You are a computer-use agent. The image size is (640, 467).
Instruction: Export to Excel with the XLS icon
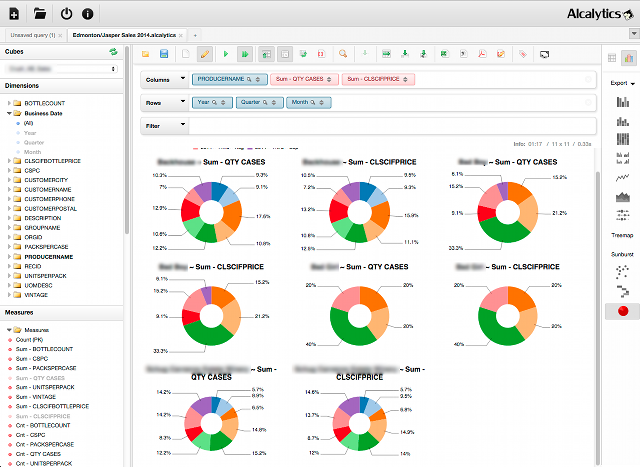coord(444,54)
